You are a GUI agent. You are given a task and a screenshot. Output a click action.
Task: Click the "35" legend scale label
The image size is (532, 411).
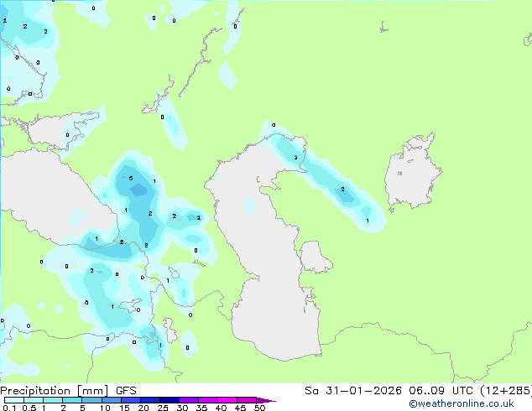coord(201,408)
